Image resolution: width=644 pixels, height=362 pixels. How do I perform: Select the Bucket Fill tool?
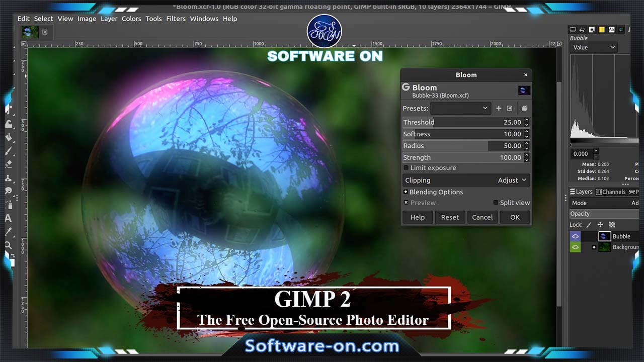click(9, 137)
